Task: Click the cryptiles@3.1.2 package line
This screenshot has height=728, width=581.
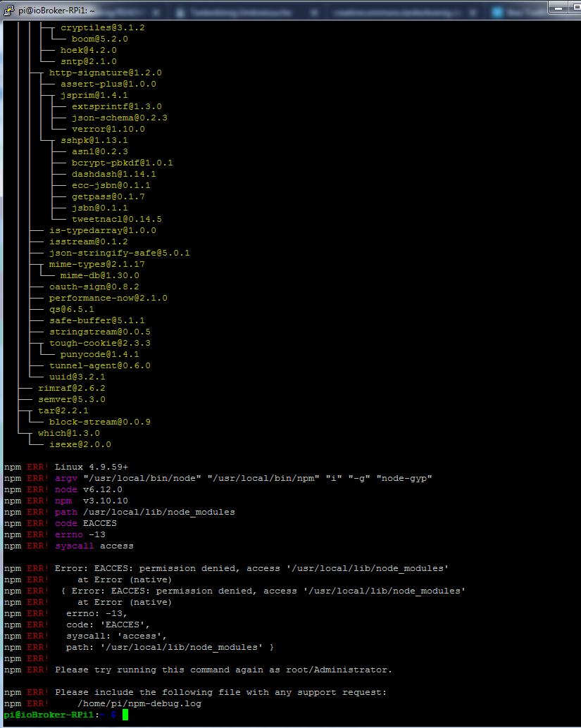Action: click(x=92, y=27)
